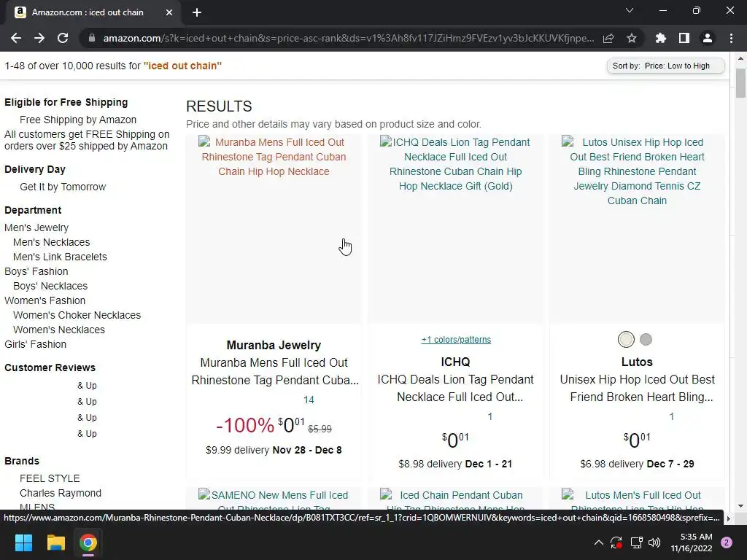Viewport: 747px width, 560px height.
Task: Open the tab search dropdown arrow
Action: tap(630, 10)
